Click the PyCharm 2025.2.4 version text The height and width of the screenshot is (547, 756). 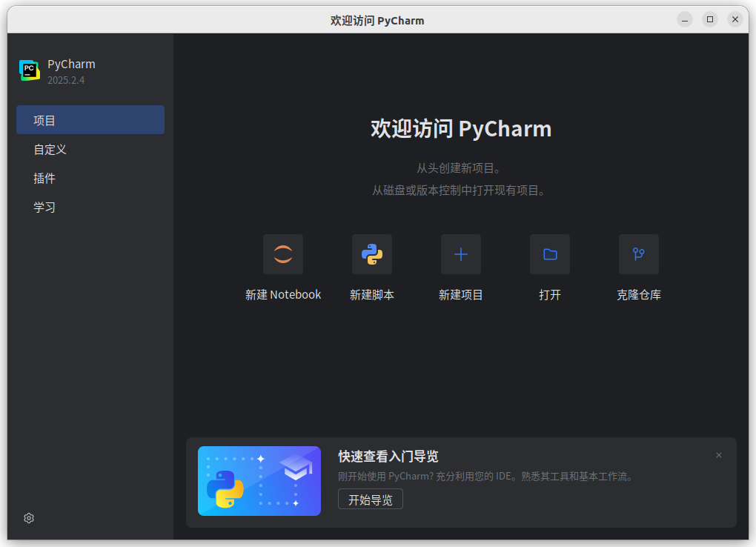pos(66,80)
